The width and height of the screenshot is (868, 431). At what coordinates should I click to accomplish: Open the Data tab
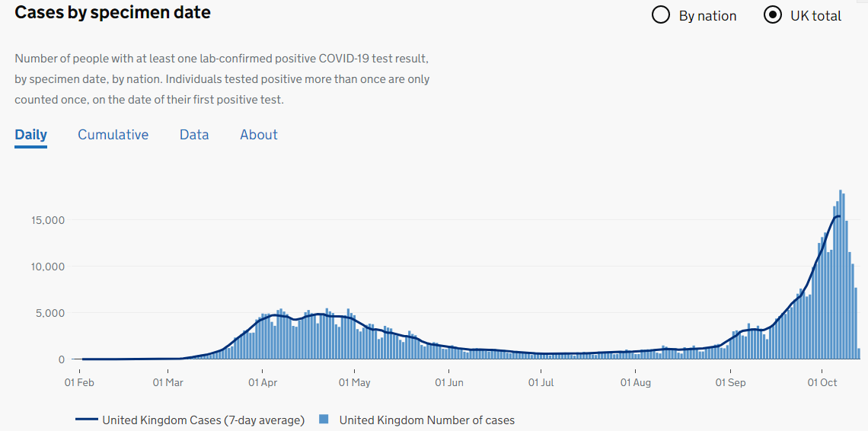point(194,135)
